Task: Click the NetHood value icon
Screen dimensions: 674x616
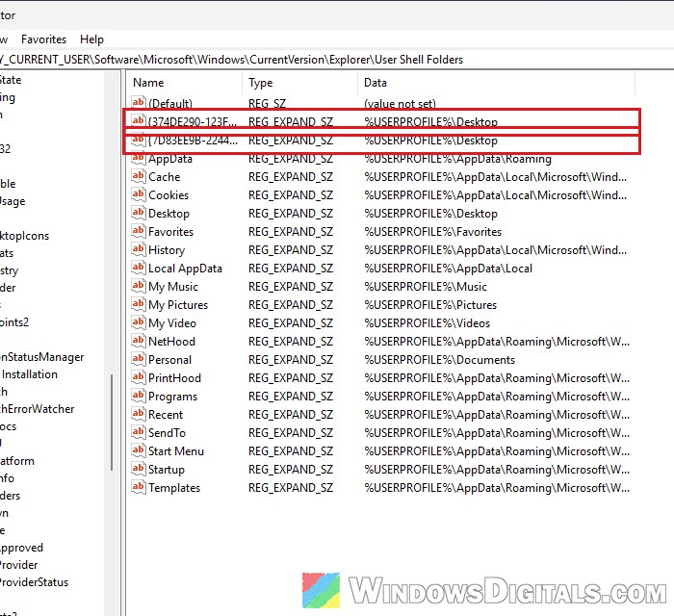Action: [138, 341]
